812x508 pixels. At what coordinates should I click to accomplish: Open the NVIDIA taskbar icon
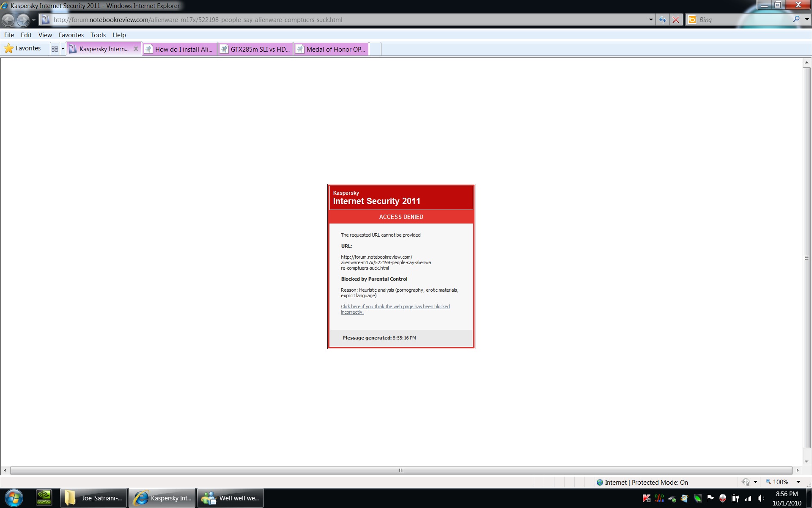(44, 498)
